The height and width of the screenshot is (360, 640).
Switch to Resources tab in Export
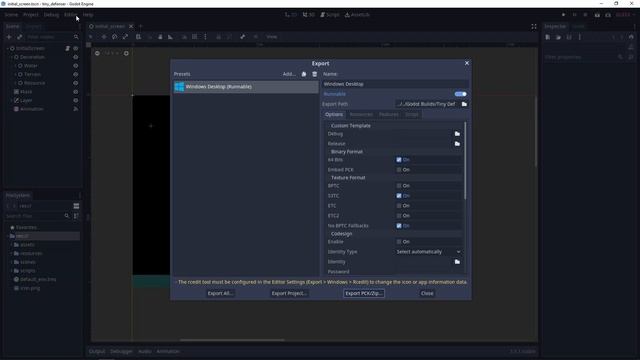point(361,114)
